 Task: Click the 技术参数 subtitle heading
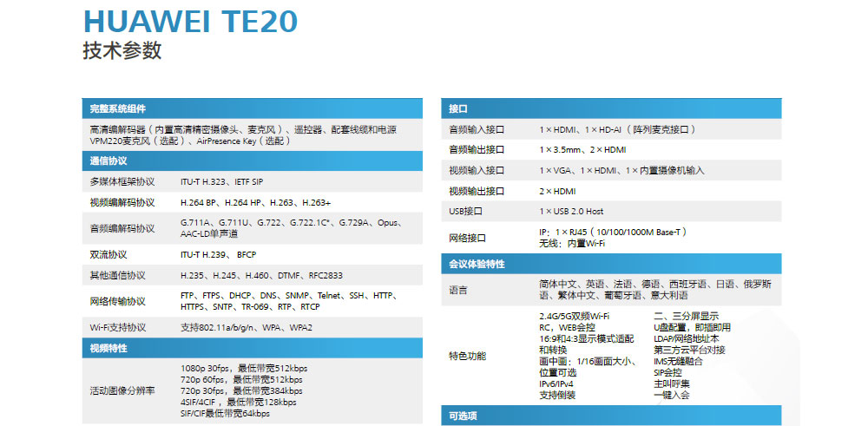(x=122, y=51)
